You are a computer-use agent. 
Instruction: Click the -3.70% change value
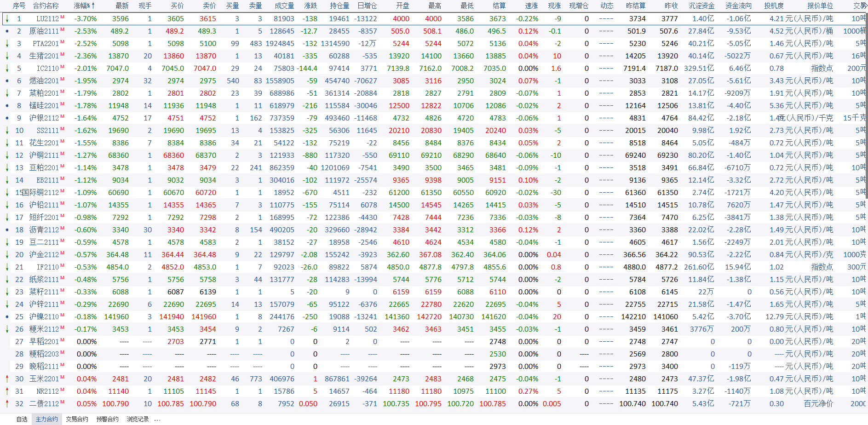click(x=86, y=19)
